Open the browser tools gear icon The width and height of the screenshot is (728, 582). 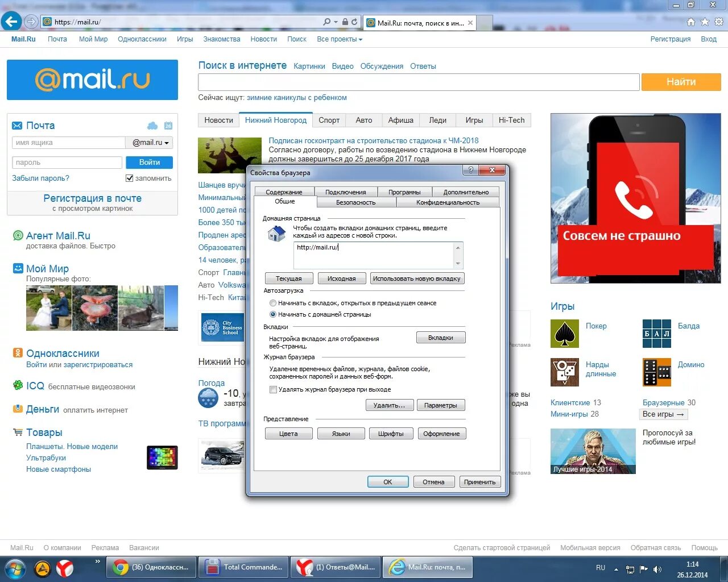point(719,22)
